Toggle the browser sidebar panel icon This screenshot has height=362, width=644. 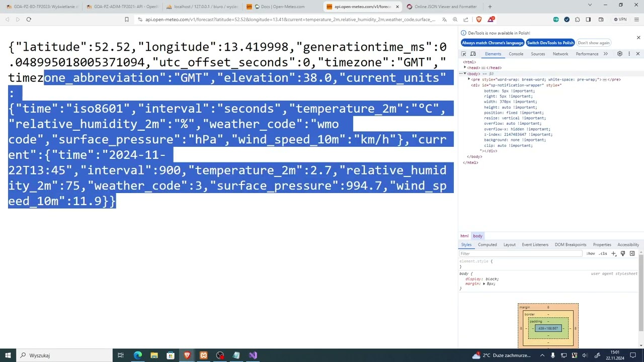click(x=588, y=19)
